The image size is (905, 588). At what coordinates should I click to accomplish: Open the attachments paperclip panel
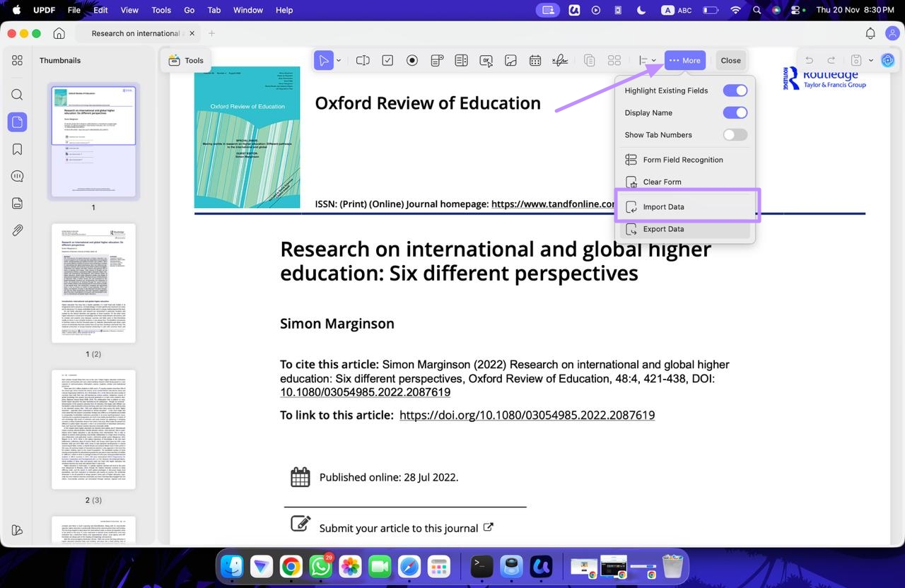coord(18,230)
